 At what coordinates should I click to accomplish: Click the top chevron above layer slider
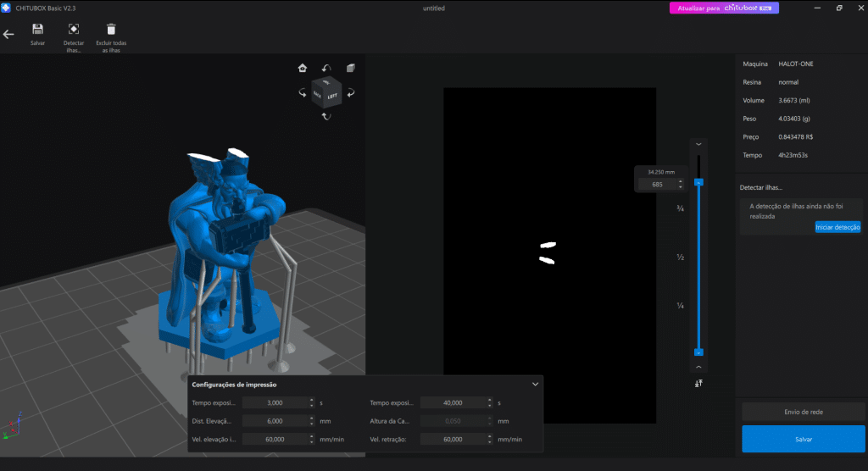click(x=698, y=145)
